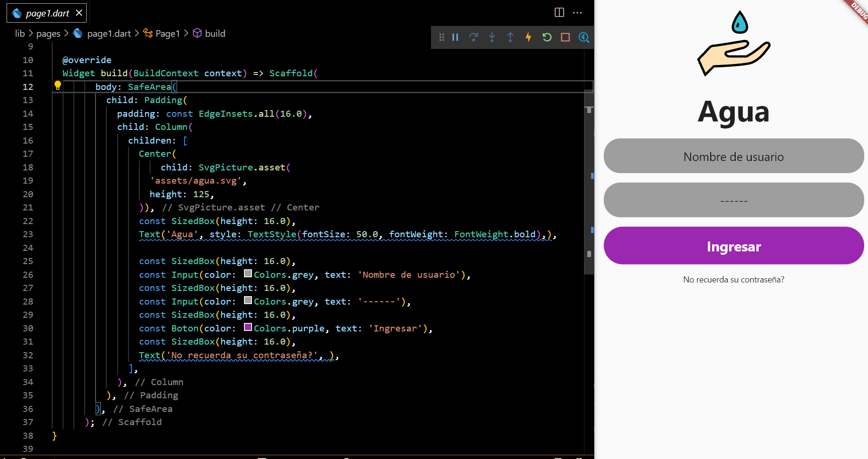Image resolution: width=868 pixels, height=459 pixels.
Task: Hot Reload the Flutter app
Action: pos(528,37)
